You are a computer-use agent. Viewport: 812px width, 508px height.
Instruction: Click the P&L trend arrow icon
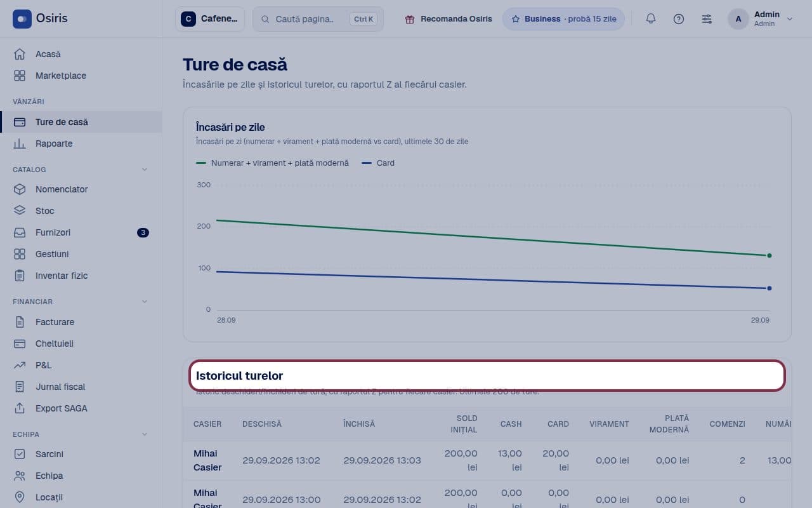pos(20,365)
